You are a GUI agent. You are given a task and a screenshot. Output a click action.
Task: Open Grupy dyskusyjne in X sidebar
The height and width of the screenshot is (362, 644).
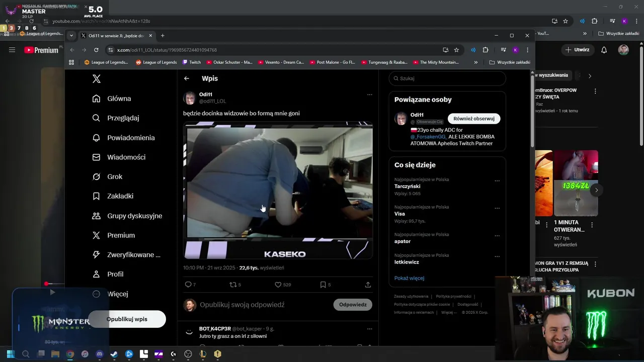pyautogui.click(x=127, y=216)
